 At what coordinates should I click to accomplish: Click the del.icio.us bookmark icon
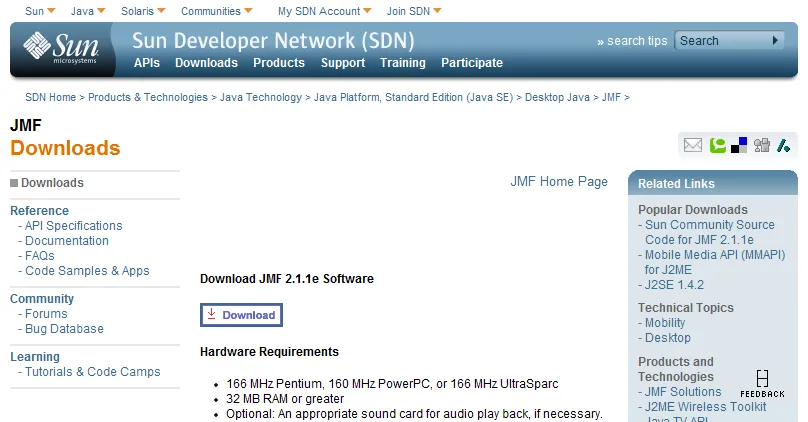coord(739,145)
